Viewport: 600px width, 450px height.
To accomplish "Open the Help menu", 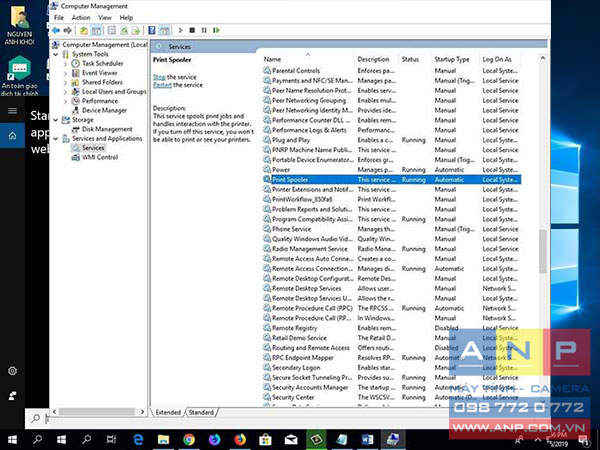I will click(126, 18).
